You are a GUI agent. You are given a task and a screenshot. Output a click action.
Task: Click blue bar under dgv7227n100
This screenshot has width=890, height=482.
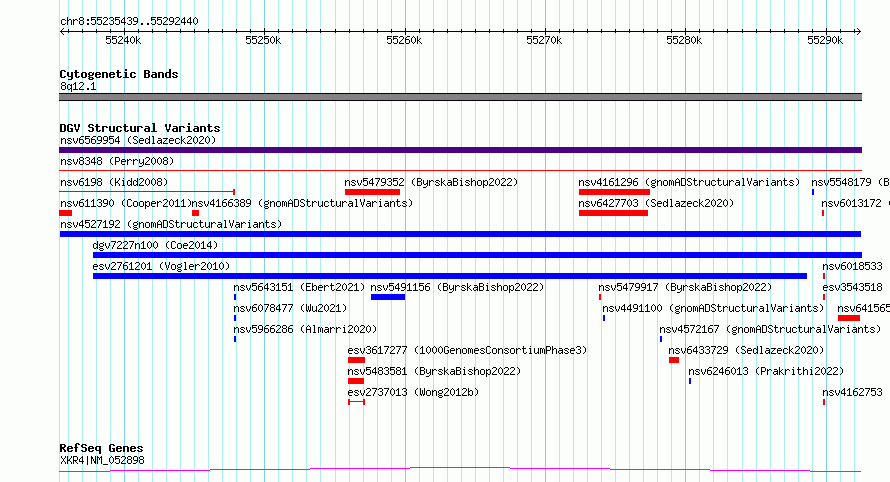pos(477,255)
